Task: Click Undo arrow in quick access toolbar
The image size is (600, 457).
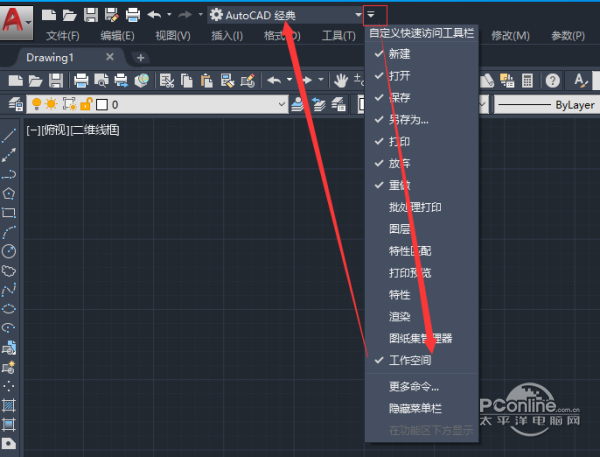Action: (x=154, y=15)
